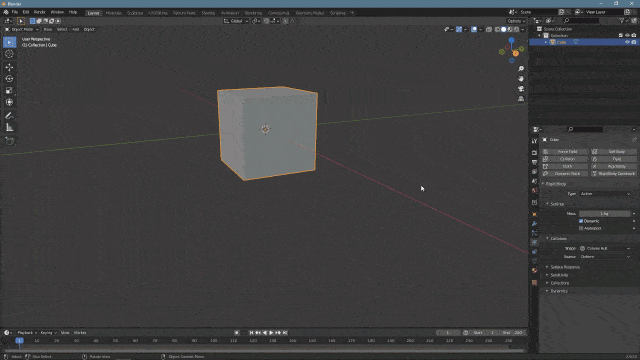Toggle Collection render camera icon

coord(634,36)
